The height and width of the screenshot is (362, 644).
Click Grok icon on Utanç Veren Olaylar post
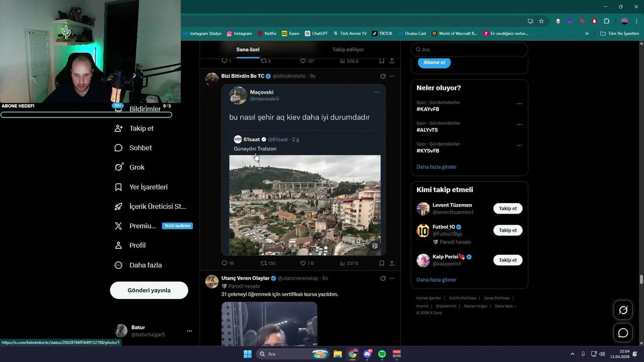click(383, 279)
